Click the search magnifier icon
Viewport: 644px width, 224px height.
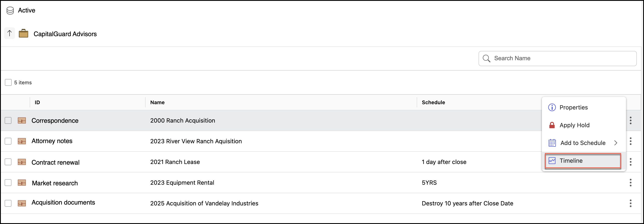(x=486, y=58)
